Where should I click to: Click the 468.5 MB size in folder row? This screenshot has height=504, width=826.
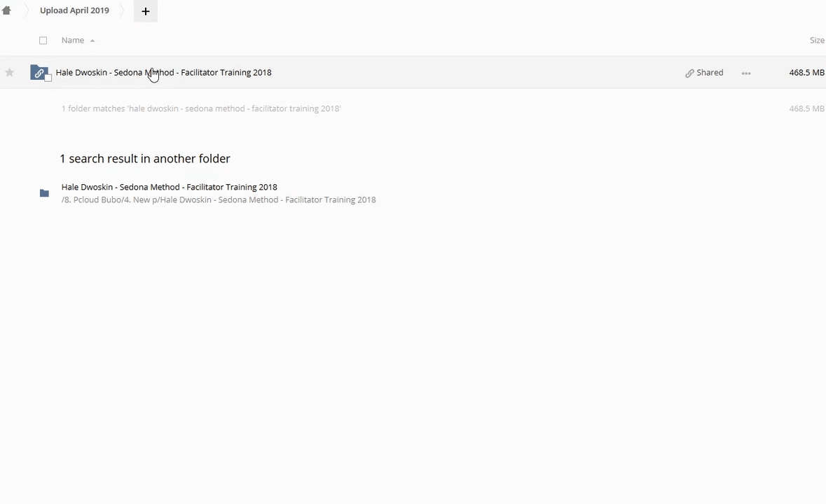[806, 73]
